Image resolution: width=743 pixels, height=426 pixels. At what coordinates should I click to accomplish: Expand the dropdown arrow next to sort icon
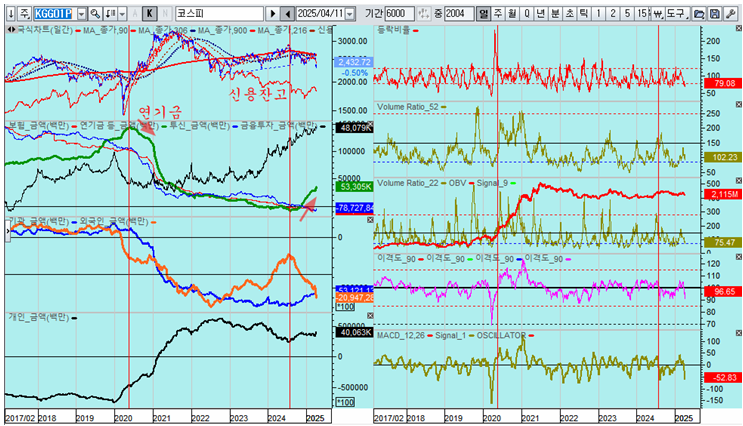coord(122,14)
